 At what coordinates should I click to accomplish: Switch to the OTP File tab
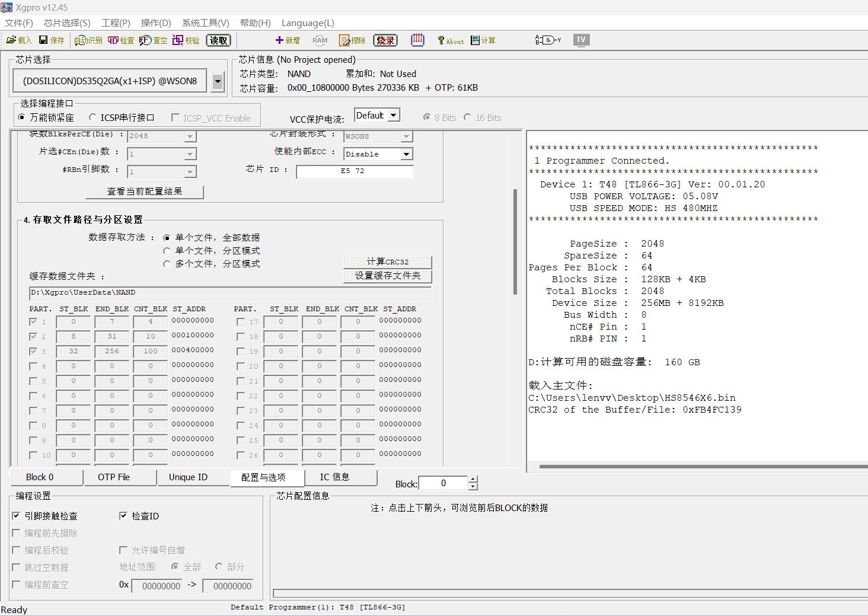coord(114,477)
